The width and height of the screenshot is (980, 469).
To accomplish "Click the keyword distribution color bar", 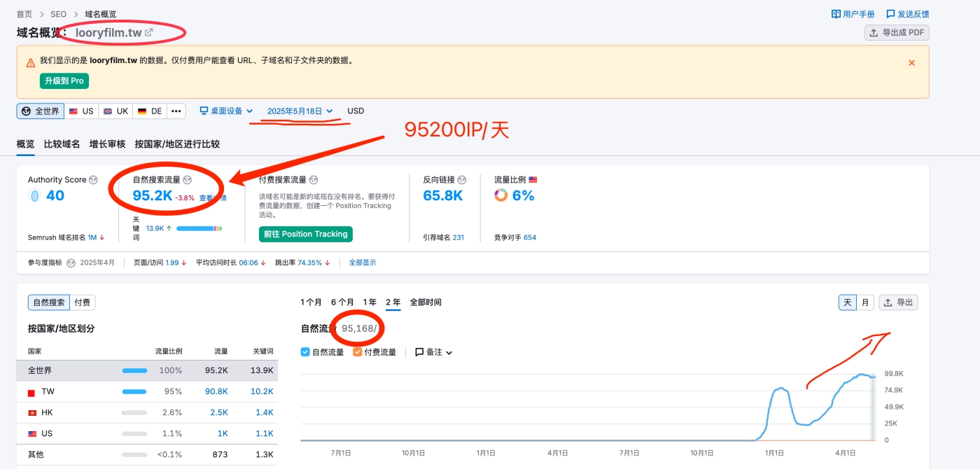I will [x=199, y=228].
